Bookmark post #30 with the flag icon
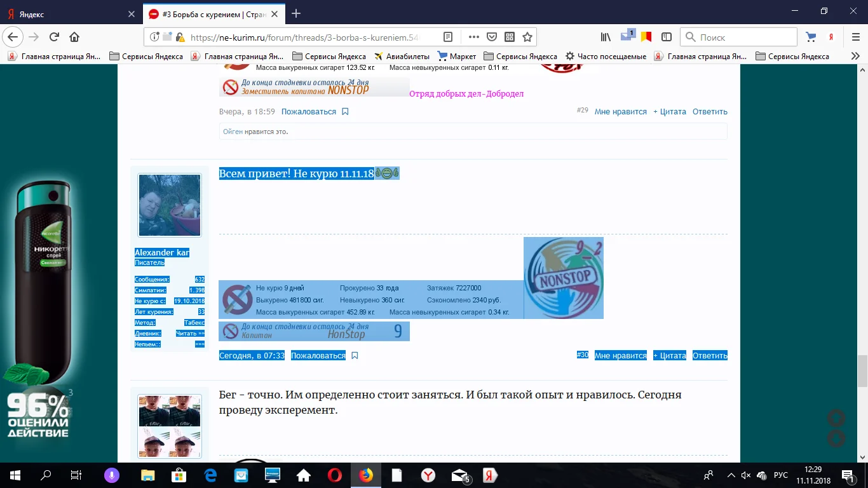Screen dimensions: 868x488 coord(355,356)
